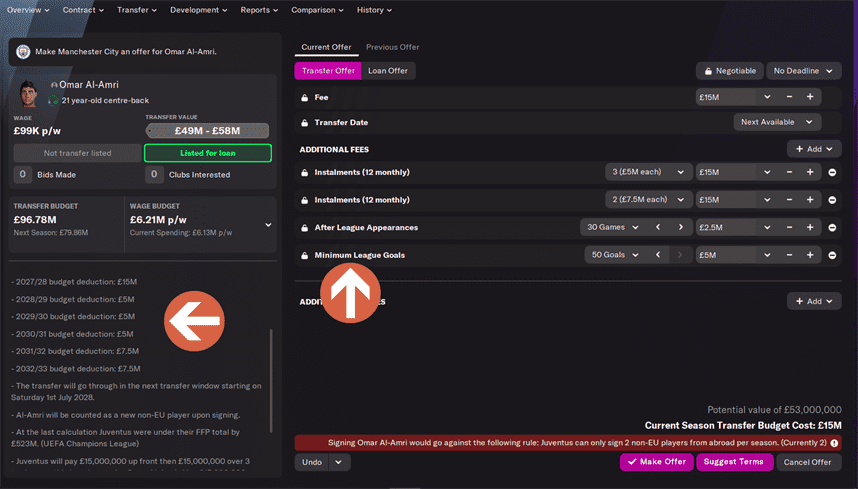The height and width of the screenshot is (489, 858).
Task: Open the No Deadline dropdown
Action: click(803, 71)
